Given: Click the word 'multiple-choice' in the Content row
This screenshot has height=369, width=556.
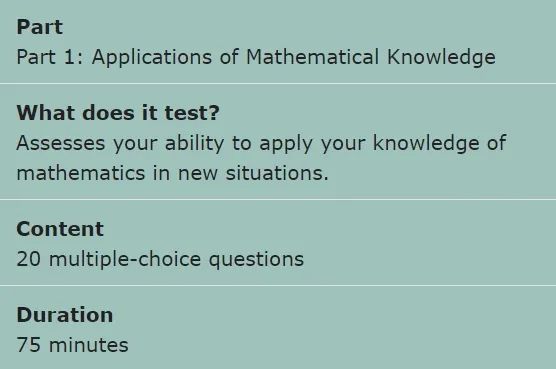Looking at the screenshot, I should click(125, 259).
